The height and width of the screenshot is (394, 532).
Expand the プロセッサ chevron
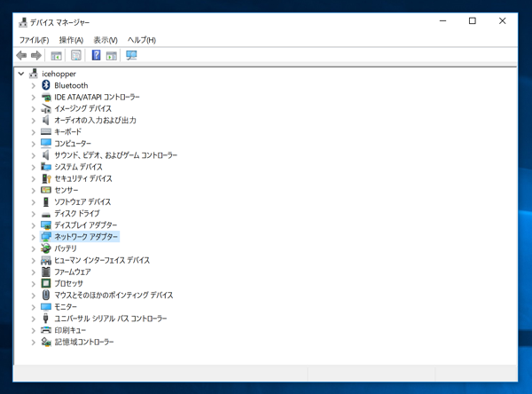point(34,284)
